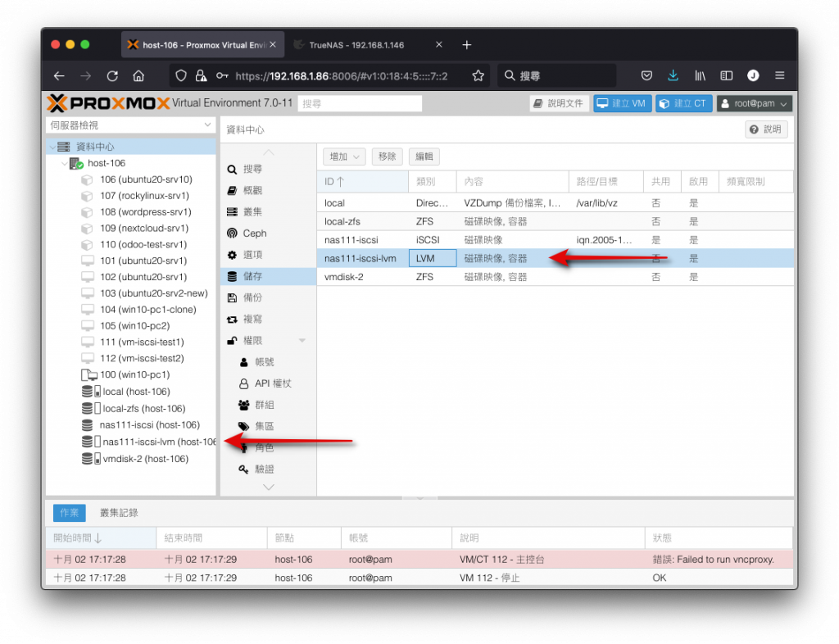Open 驗證 authentication menu item
839x644 pixels.
[268, 469]
